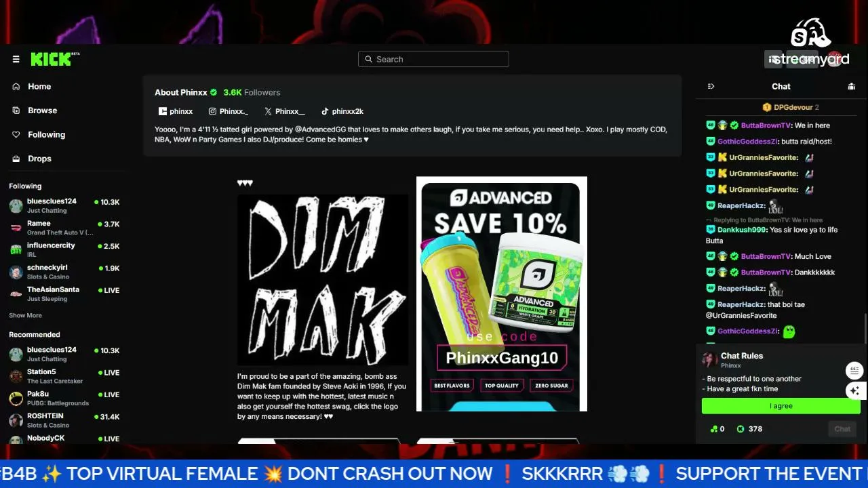Image resolution: width=868 pixels, height=488 pixels.
Task: Click the chat panel scrollbar
Action: click(x=865, y=329)
